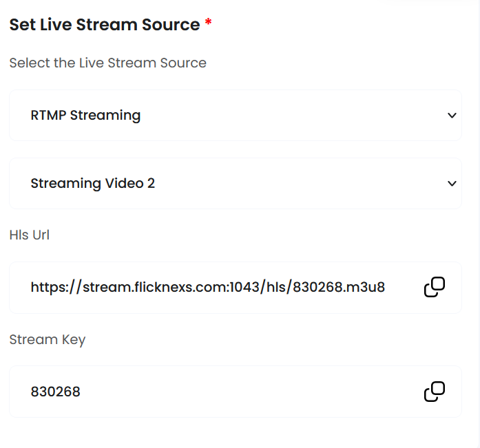
Task: Click the "https://" start of the Hls Url
Action: pos(55,288)
